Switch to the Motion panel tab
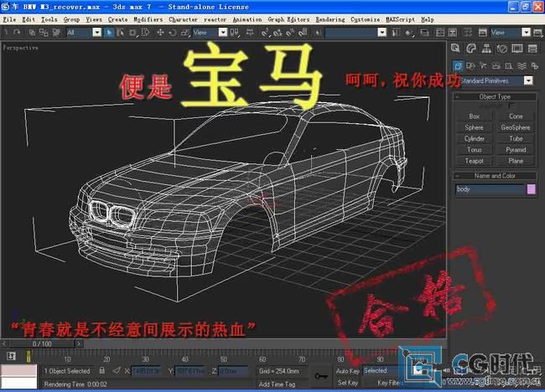This screenshot has width=545, height=392. [x=502, y=49]
